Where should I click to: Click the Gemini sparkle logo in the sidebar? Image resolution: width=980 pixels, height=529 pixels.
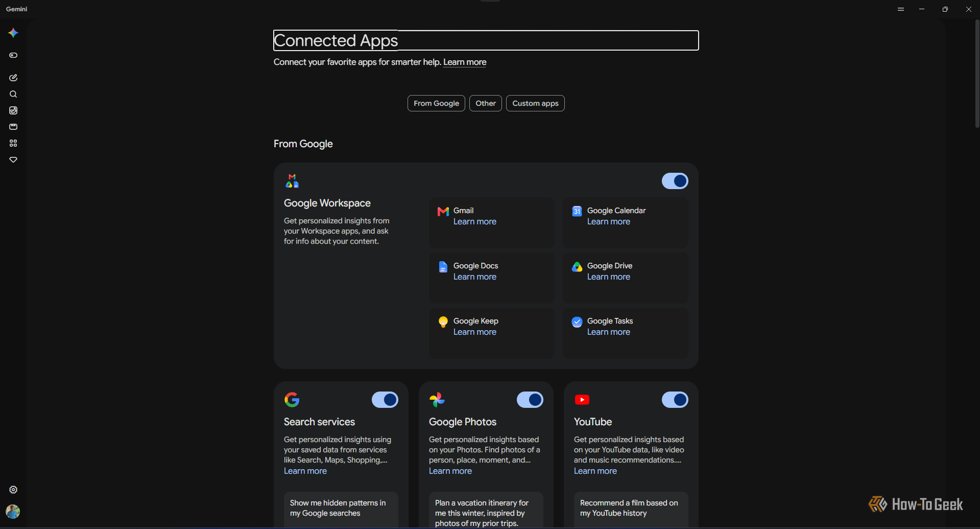(x=13, y=33)
